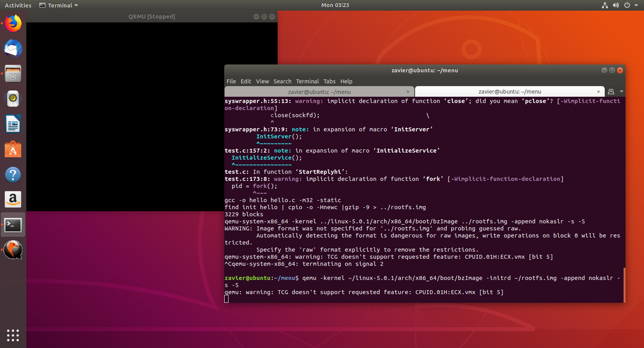Switch to the first terminal tab
Viewport: 644px width, 348px height.
319,92
